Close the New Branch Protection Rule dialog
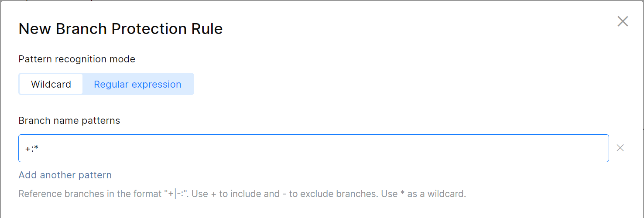Screen dimensions: 644x218 (623, 21)
